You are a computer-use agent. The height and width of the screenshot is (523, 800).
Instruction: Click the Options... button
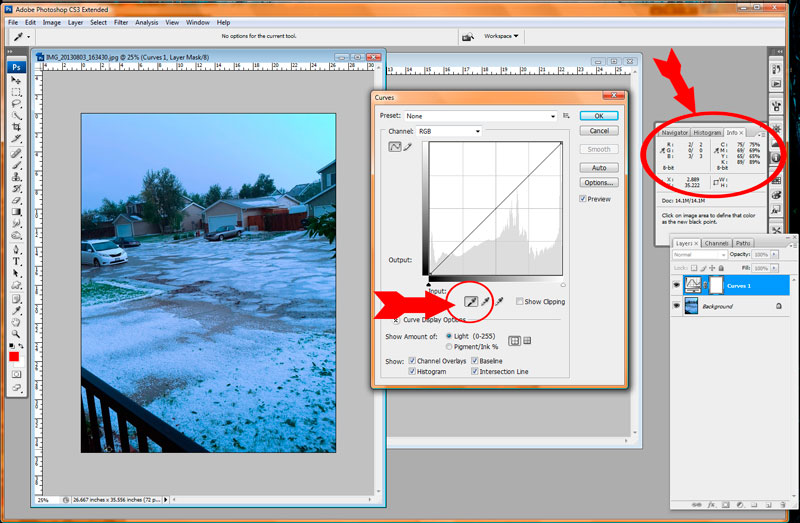(599, 183)
